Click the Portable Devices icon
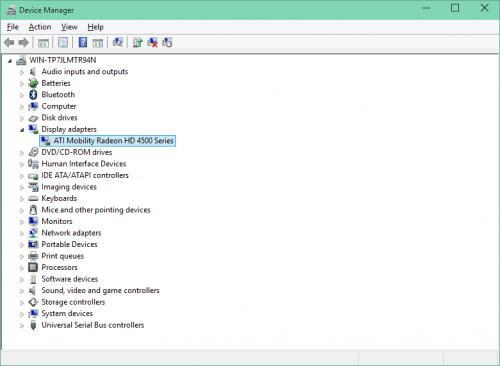 pyautogui.click(x=33, y=244)
